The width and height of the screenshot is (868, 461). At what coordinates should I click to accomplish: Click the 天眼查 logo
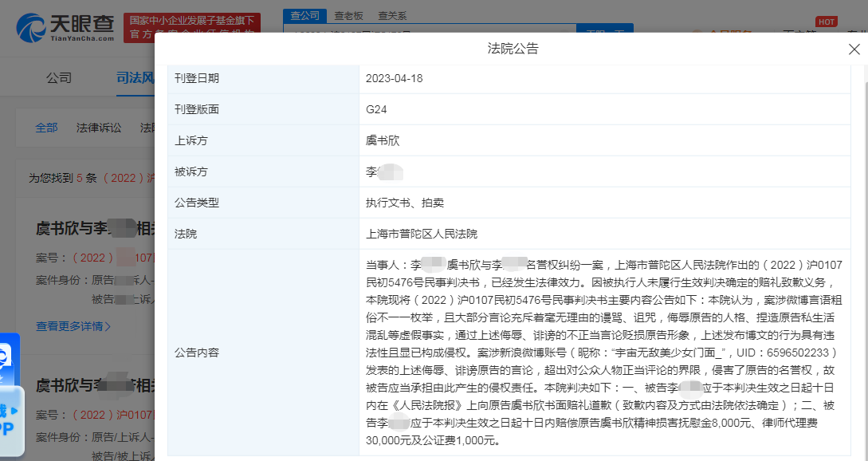[x=65, y=27]
